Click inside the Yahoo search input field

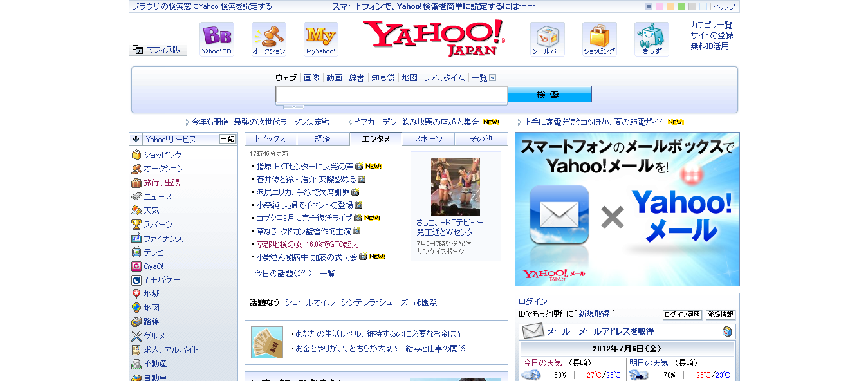tap(392, 95)
